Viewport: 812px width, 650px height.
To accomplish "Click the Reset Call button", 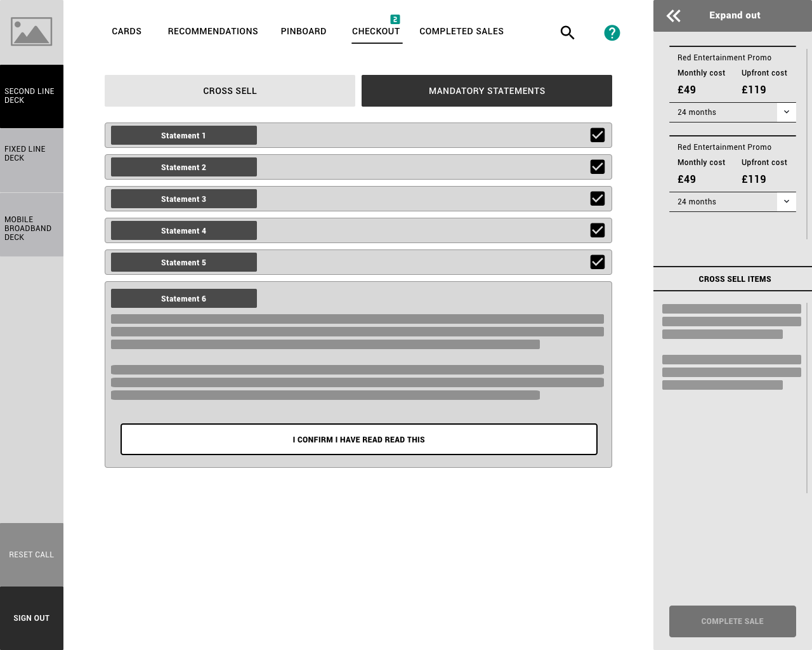I will coord(32,555).
